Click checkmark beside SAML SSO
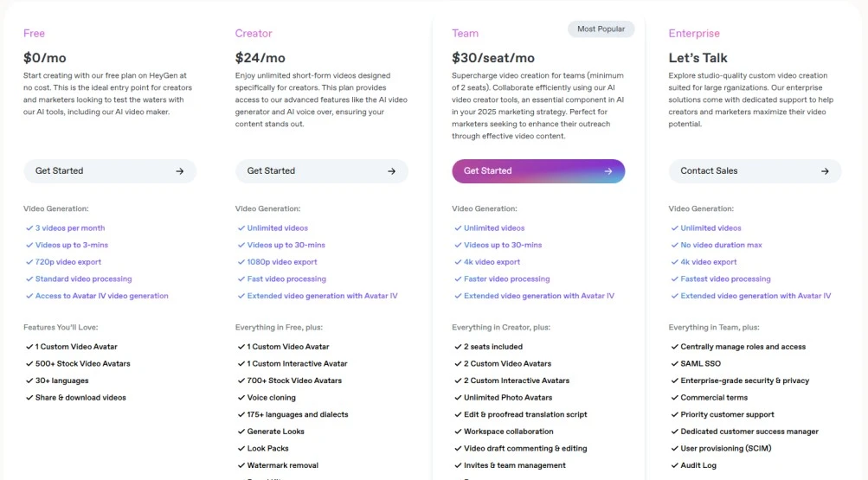This screenshot has width=868, height=480. coord(675,364)
